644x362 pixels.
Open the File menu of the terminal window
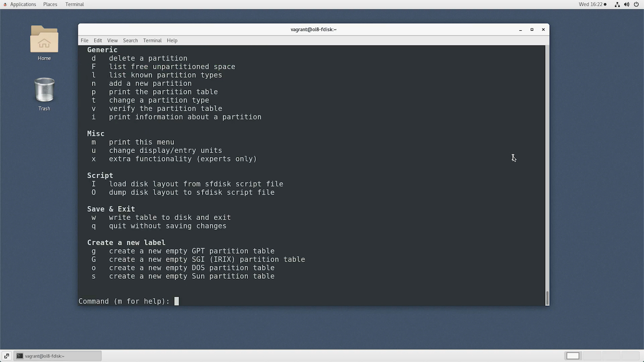click(84, 40)
